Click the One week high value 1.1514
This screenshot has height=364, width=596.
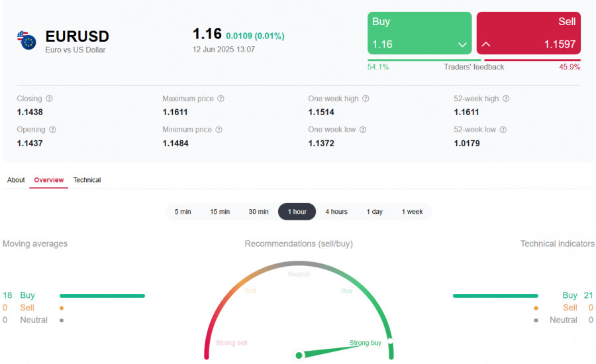[x=321, y=112]
